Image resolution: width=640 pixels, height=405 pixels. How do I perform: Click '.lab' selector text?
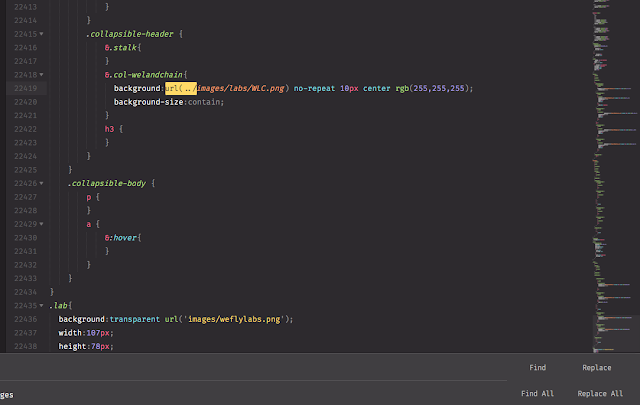click(58, 305)
